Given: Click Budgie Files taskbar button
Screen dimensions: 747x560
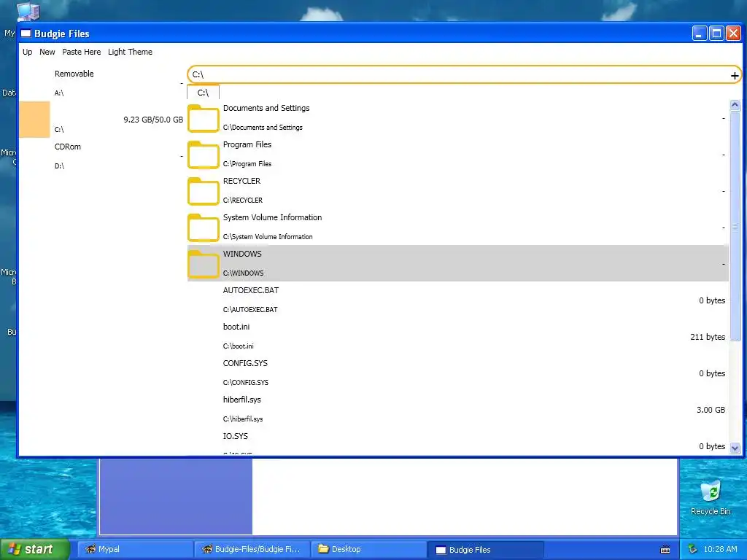Looking at the screenshot, I should pos(486,550).
